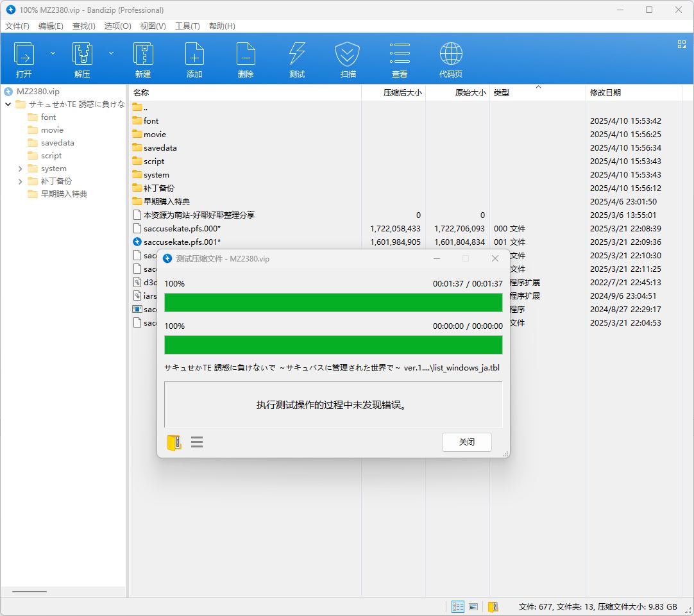Click the Delete (删除) toolbar icon
Image resolution: width=694 pixels, height=616 pixels.
point(246,54)
